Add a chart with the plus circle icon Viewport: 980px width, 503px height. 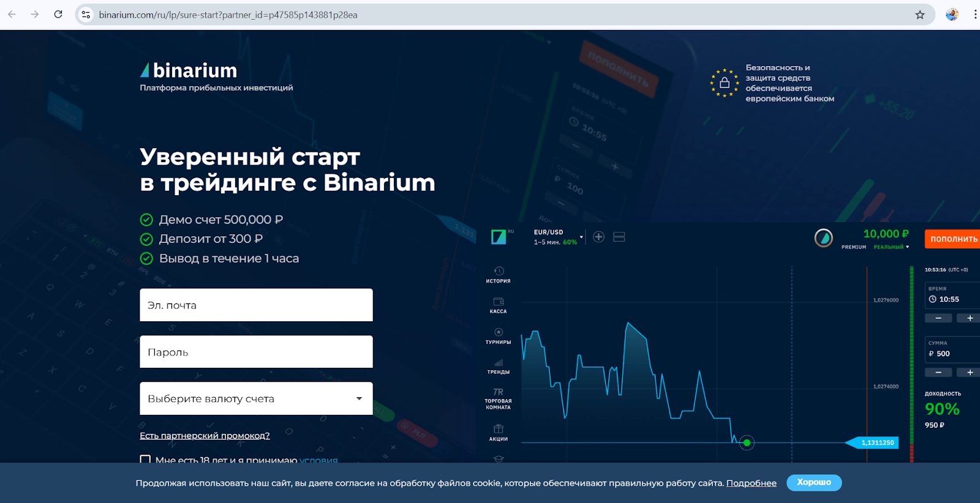tap(599, 237)
